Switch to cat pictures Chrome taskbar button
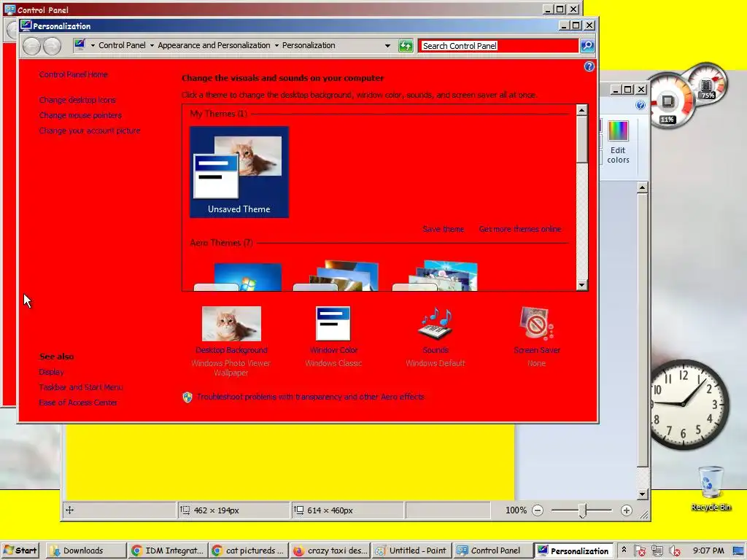This screenshot has width=747, height=560. coord(249,551)
